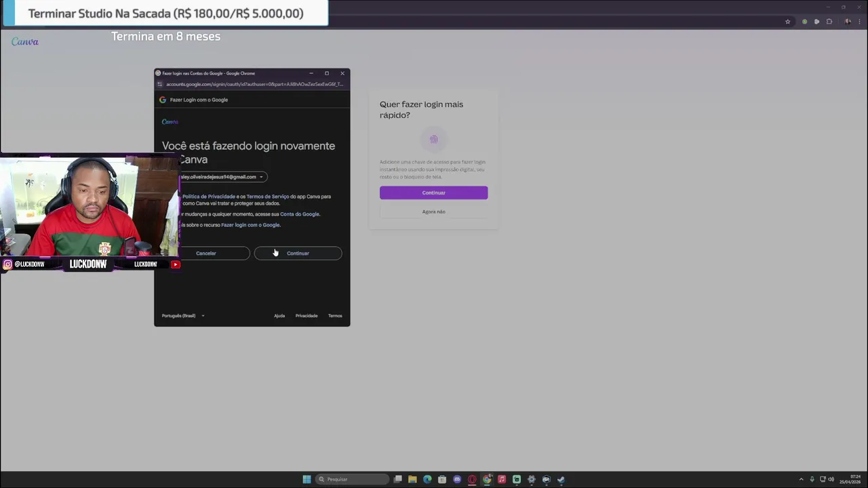
Task: Open Task View from the taskbar
Action: click(398, 479)
